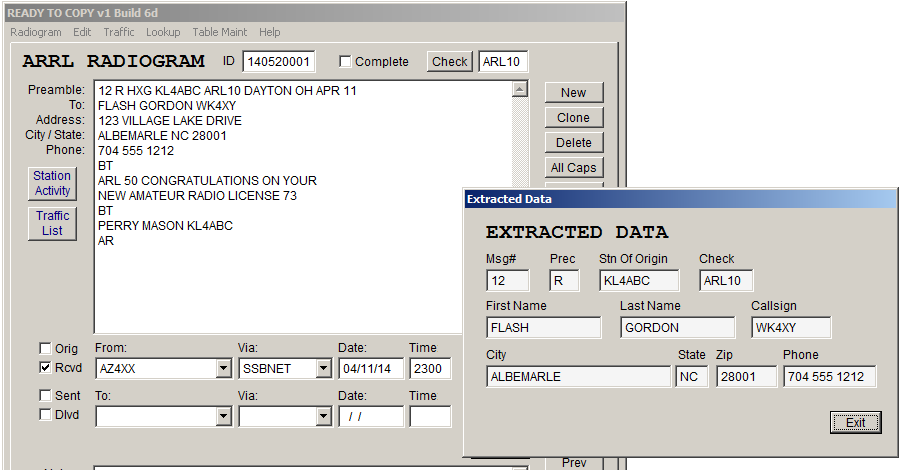Click the 'AR' end line in message
The image size is (906, 470).
coord(106,241)
